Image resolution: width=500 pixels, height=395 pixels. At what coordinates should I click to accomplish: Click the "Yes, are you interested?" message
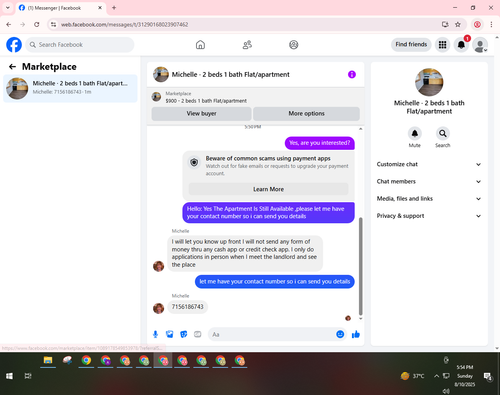tap(319, 143)
